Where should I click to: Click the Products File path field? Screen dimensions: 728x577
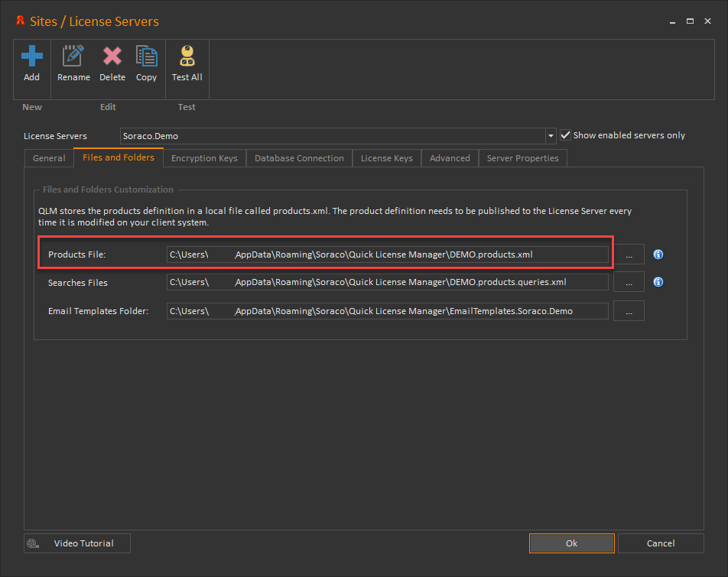tap(387, 254)
